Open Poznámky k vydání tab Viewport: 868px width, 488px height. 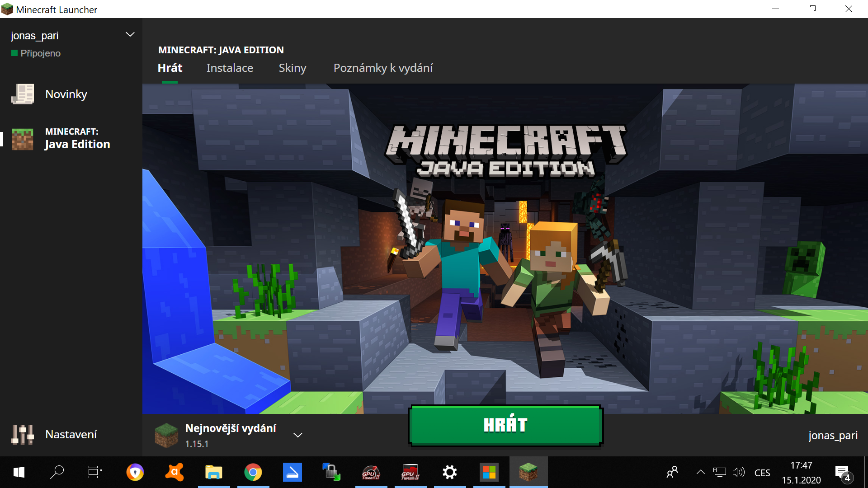[383, 68]
